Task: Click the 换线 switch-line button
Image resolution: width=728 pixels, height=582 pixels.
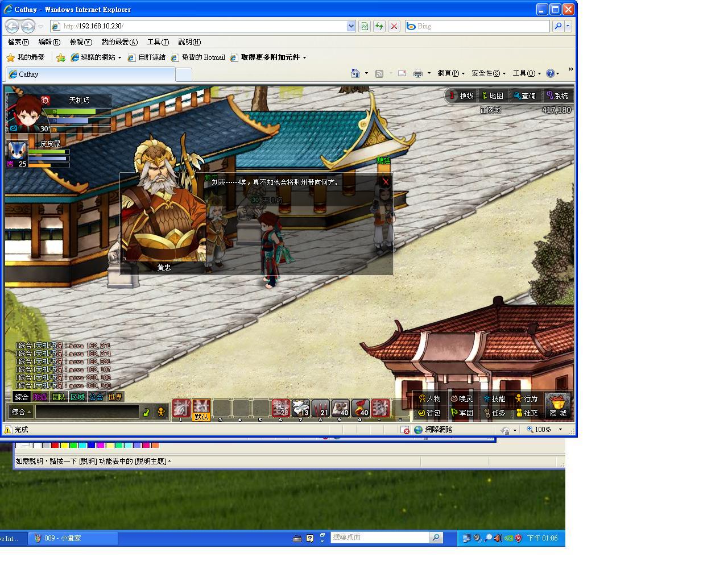Action: [461, 96]
